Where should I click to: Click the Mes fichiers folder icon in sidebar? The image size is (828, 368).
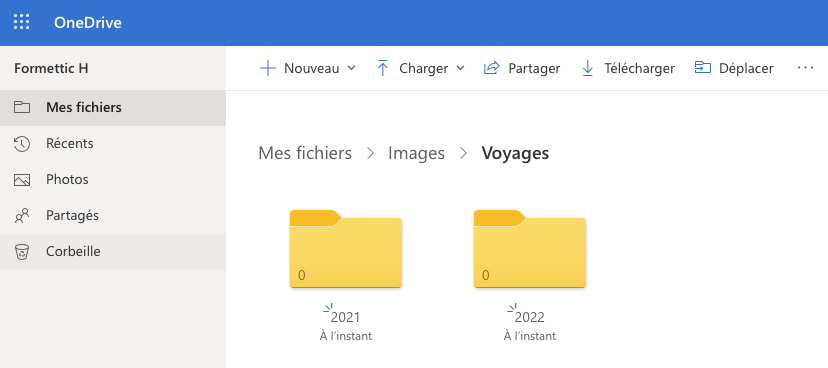[22, 108]
